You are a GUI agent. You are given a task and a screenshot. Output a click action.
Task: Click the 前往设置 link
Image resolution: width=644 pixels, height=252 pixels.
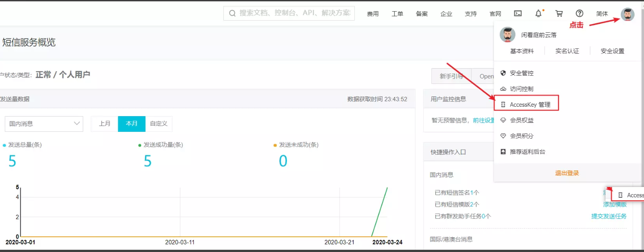tap(484, 120)
